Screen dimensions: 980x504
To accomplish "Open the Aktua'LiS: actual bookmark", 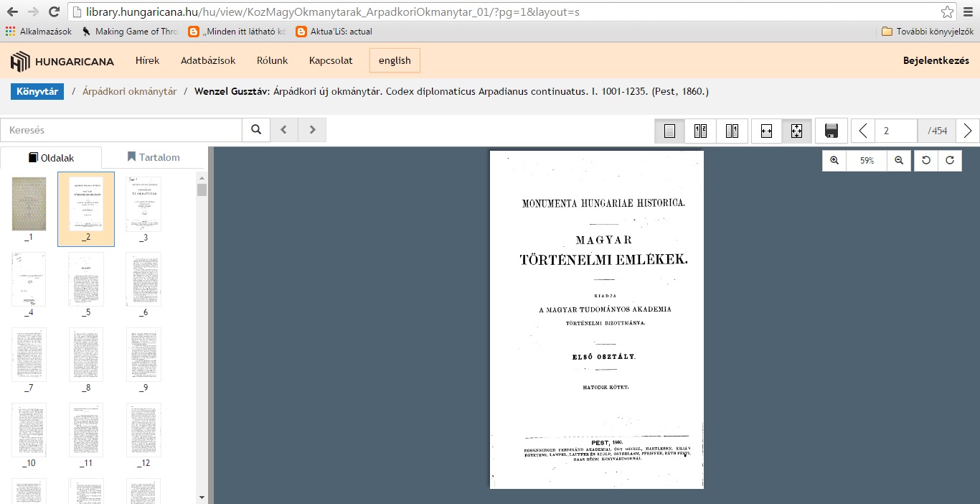I will [x=334, y=32].
